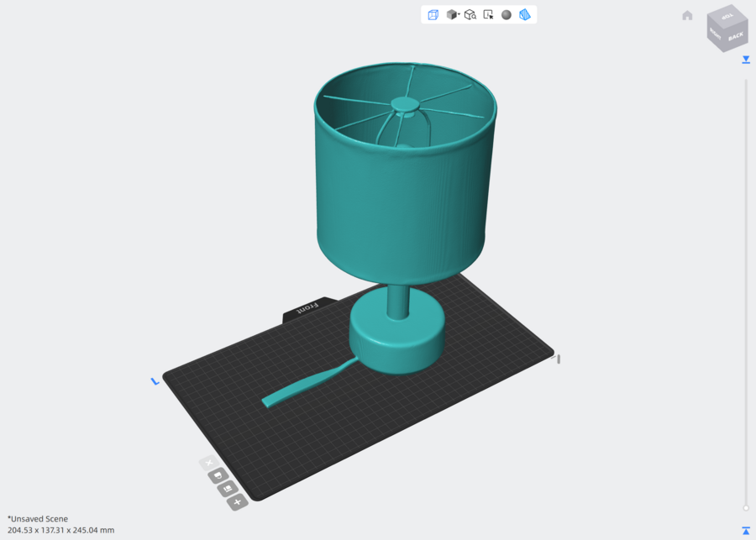
Task: Click the TOP face of view cube
Action: click(727, 16)
